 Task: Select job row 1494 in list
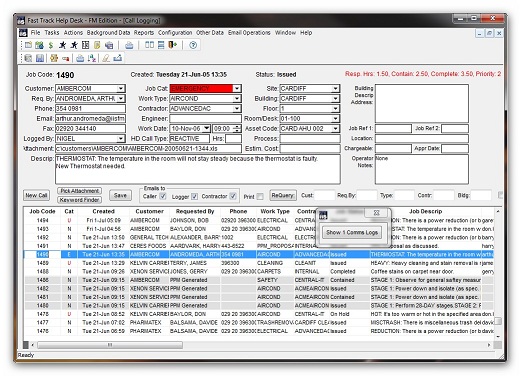258,220
